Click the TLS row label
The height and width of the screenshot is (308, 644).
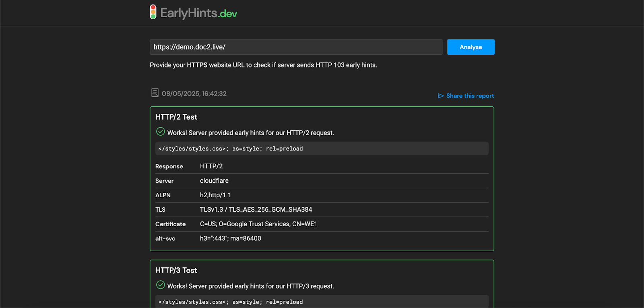coord(160,210)
